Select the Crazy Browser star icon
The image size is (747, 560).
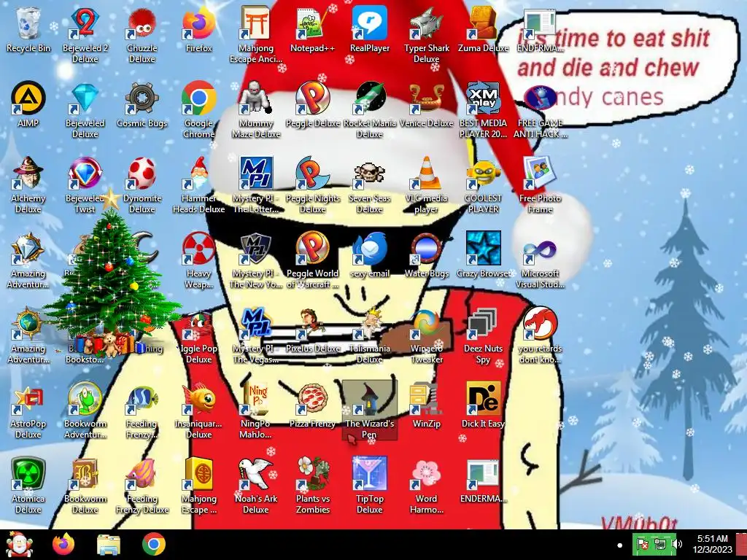pyautogui.click(x=483, y=255)
